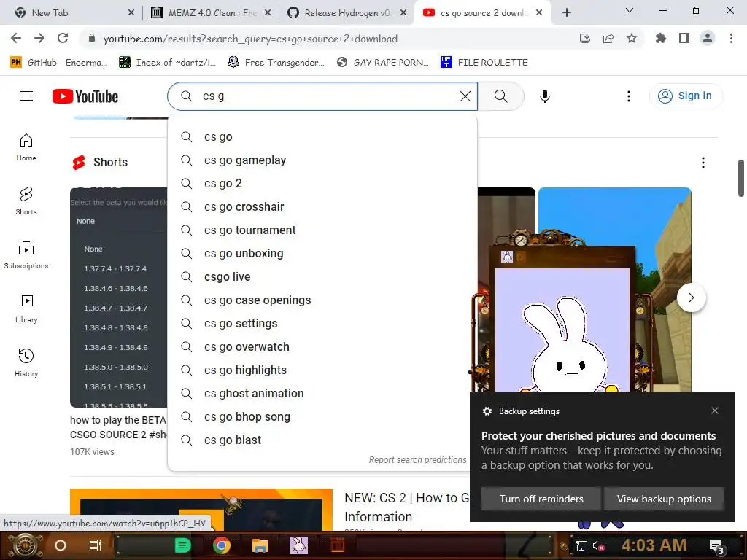The image size is (747, 560).
Task: Go forward with the browser arrow
Action: tap(39, 39)
